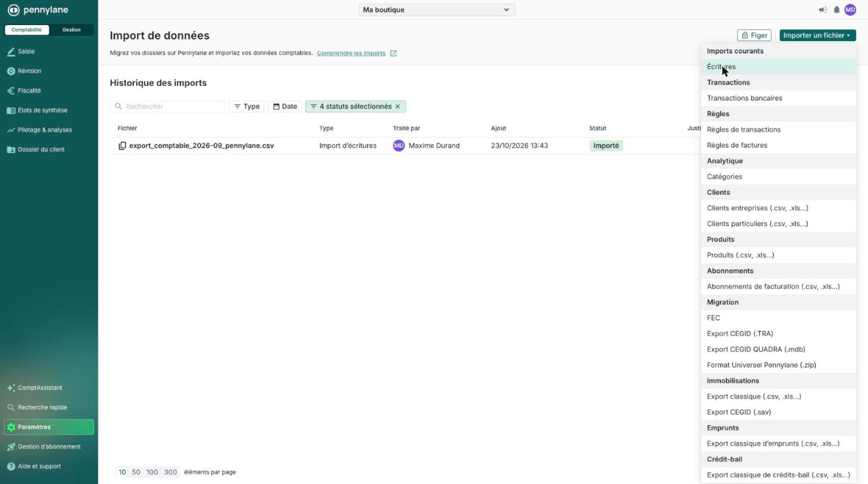Choose Export CEGID (.TRA) option
Screen dimensions: 868x484
(778, 334)
